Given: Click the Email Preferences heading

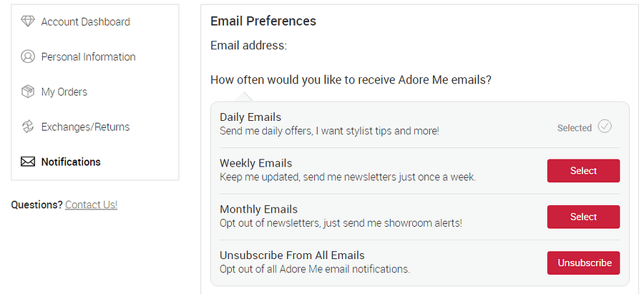Looking at the screenshot, I should (x=263, y=21).
